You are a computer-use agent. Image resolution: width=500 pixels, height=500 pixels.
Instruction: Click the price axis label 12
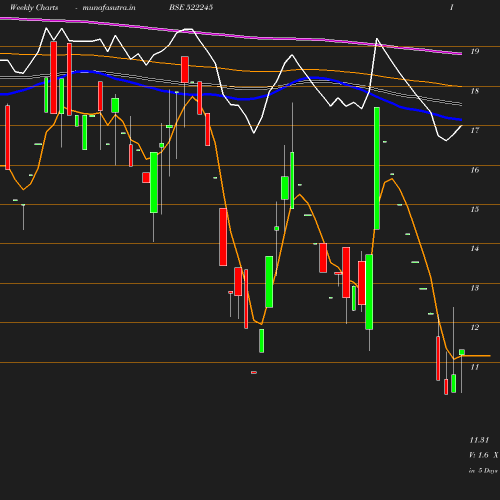[475, 327]
